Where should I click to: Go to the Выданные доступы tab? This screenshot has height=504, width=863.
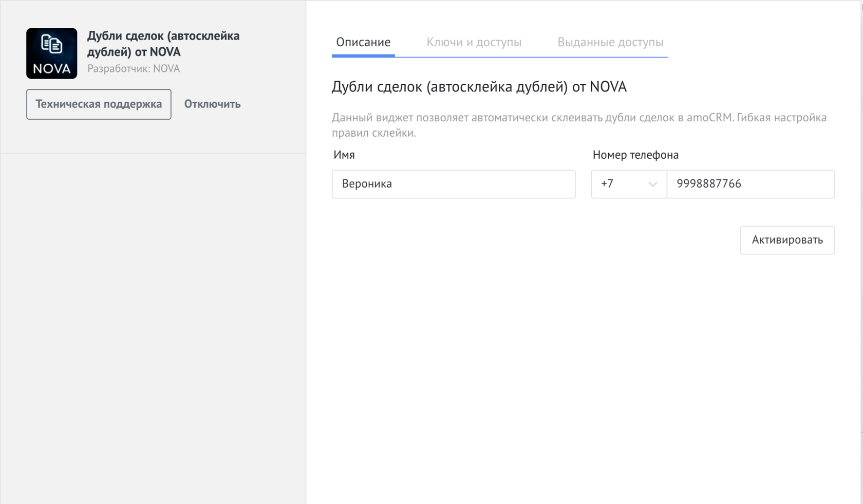[x=610, y=42]
